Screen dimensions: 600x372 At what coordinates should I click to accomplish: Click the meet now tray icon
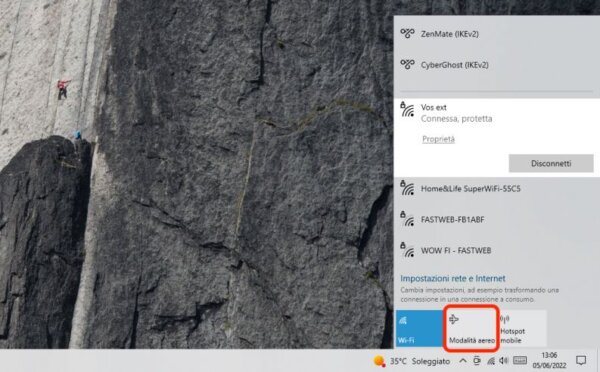point(477,361)
